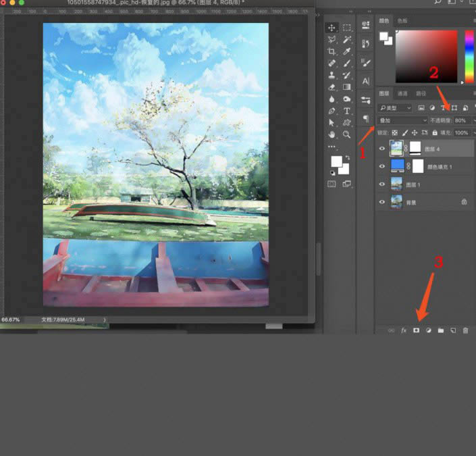Select the Horizontal Type tool

(346, 111)
